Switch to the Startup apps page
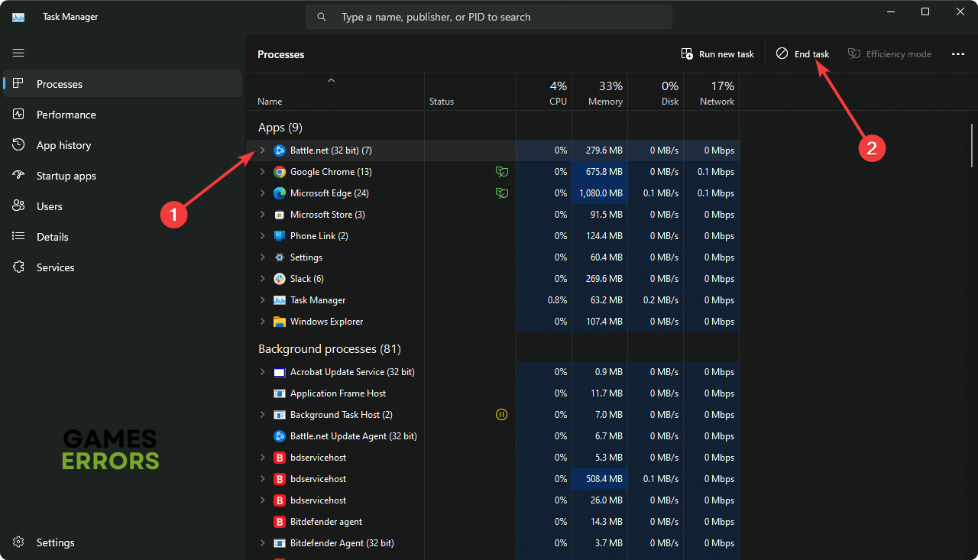The width and height of the screenshot is (978, 560). (66, 176)
